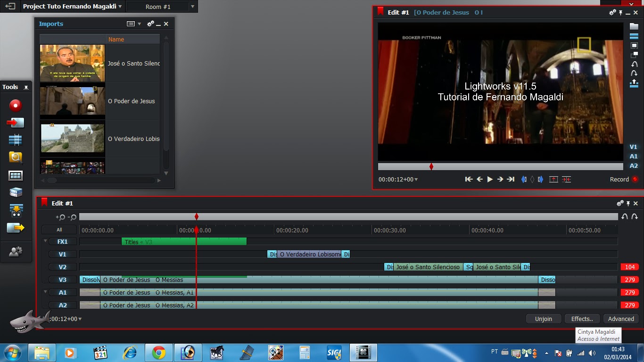
Task: Toggle the V1 track selector on timeline
Action: pos(63,254)
